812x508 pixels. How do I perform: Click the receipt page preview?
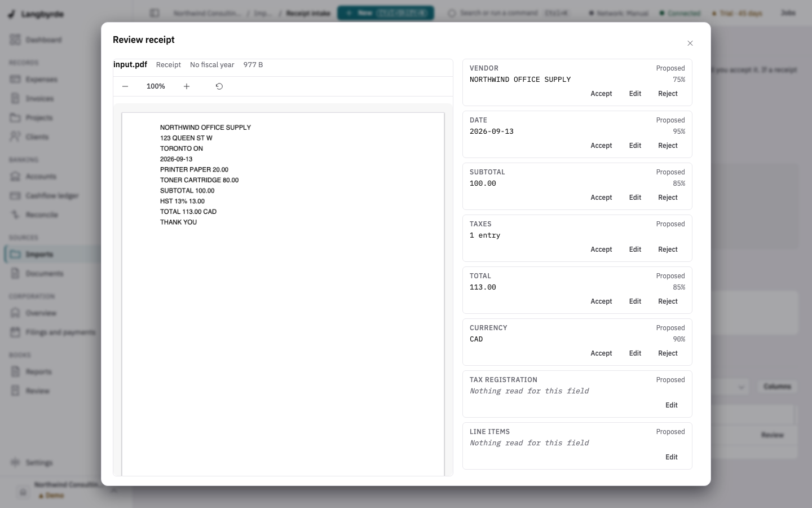283,294
